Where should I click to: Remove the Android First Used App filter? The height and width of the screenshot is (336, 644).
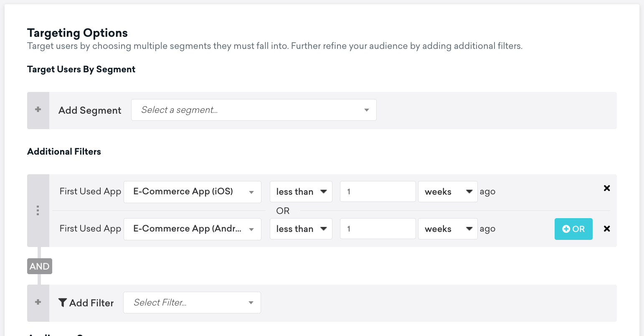(x=607, y=229)
